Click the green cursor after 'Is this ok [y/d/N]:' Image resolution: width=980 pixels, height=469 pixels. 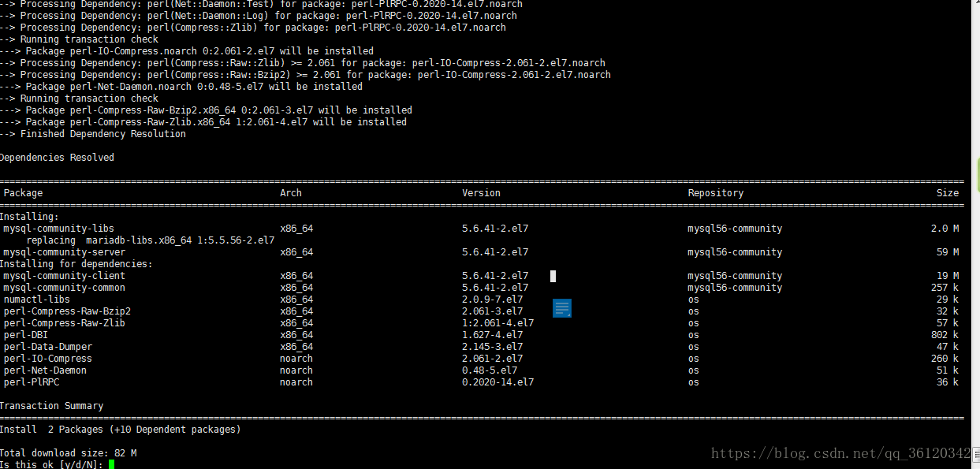[x=111, y=464]
